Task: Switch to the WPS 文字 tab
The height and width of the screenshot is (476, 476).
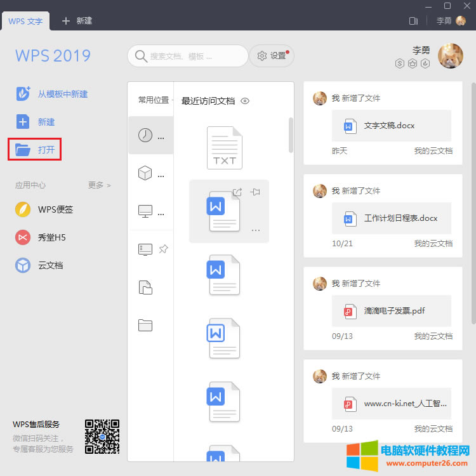Action: (26, 21)
